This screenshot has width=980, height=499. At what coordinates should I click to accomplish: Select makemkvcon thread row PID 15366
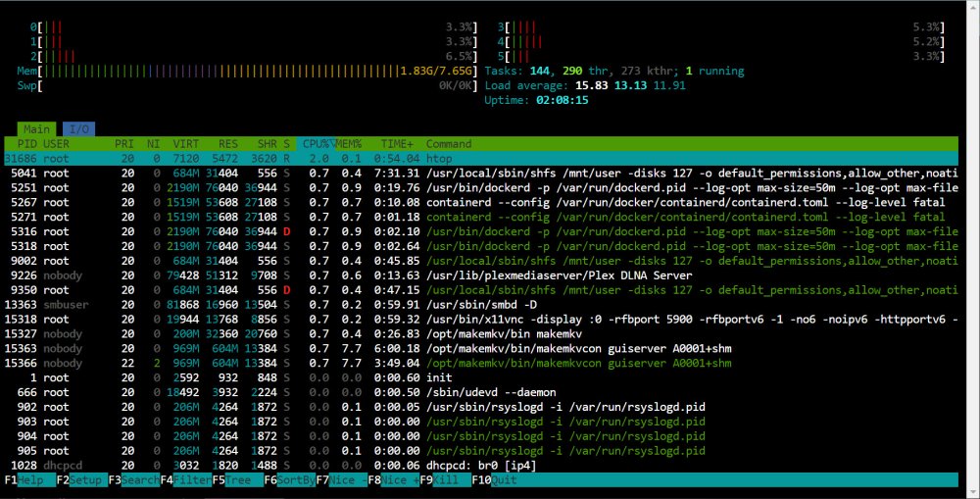[481, 363]
